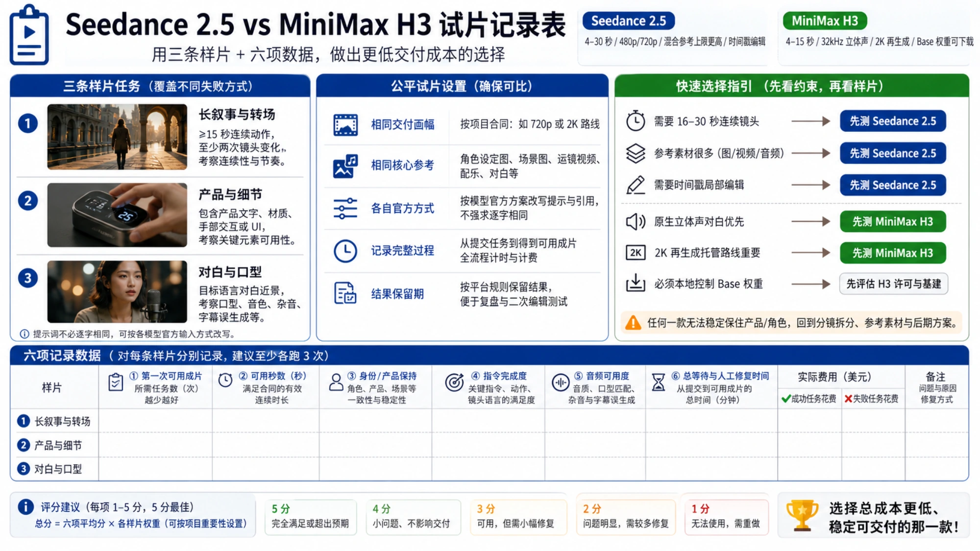Click the Seedance spec line 4–30 秒 / 480p/720p
980x551 pixels.
click(675, 42)
